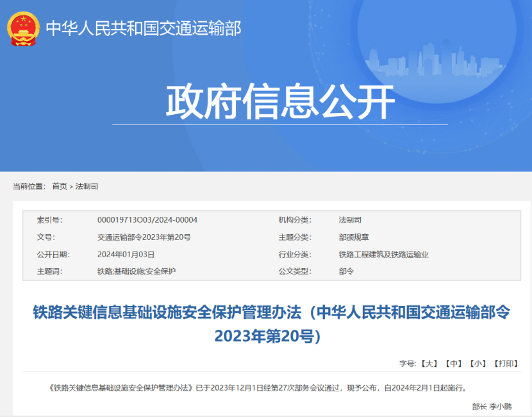
Task: Set font size to 【小】
Action: point(478,364)
